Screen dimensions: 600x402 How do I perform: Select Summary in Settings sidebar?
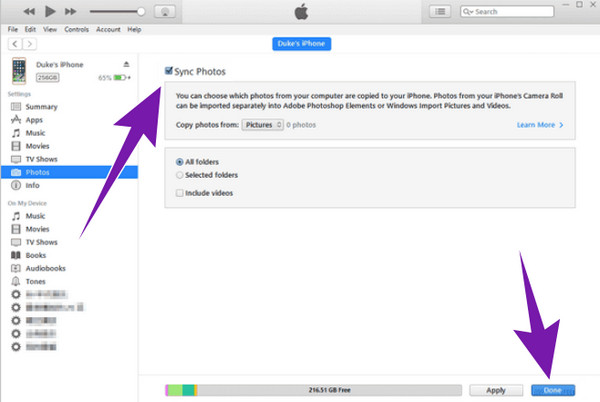pyautogui.click(x=69, y=107)
